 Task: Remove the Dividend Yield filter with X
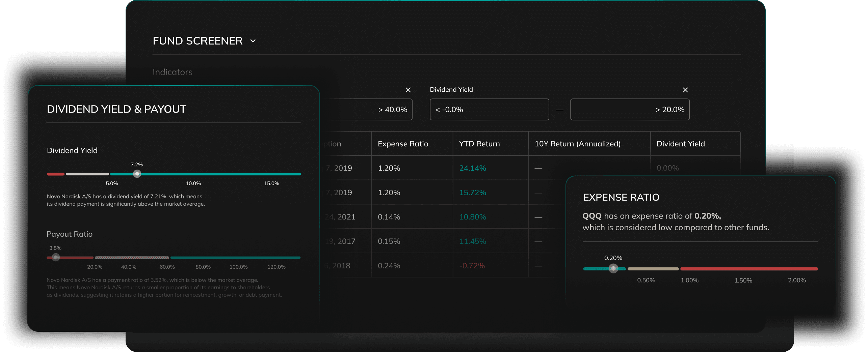click(685, 90)
